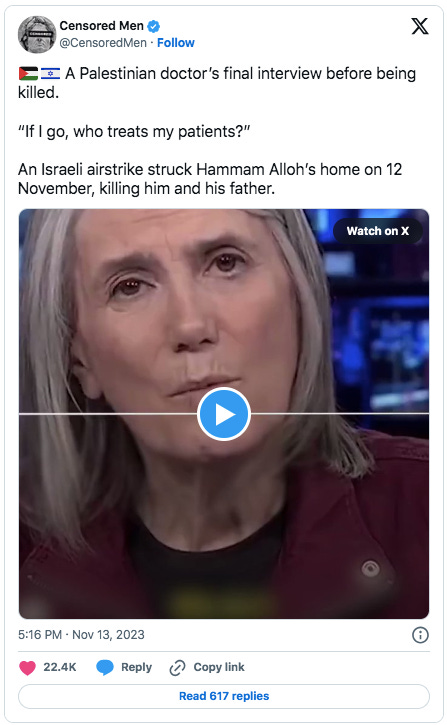Image resolution: width=447 pixels, height=725 pixels.
Task: Click the 22.4K likes count
Action: pos(60,667)
